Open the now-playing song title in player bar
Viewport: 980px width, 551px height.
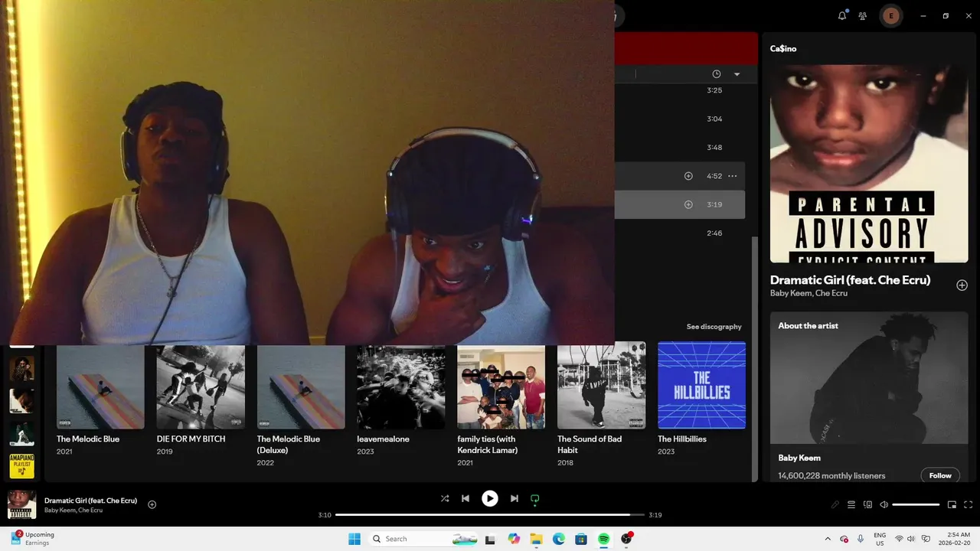(90, 500)
